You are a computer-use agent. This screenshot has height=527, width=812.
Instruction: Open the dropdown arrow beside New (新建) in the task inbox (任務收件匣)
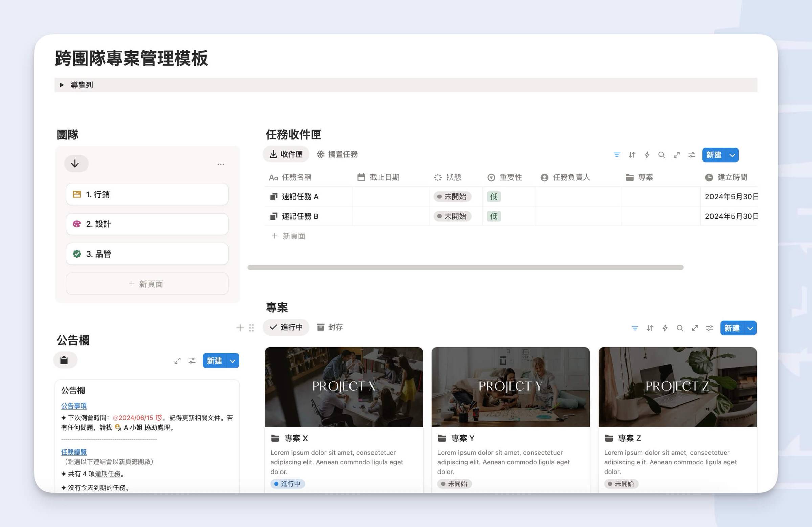click(732, 155)
